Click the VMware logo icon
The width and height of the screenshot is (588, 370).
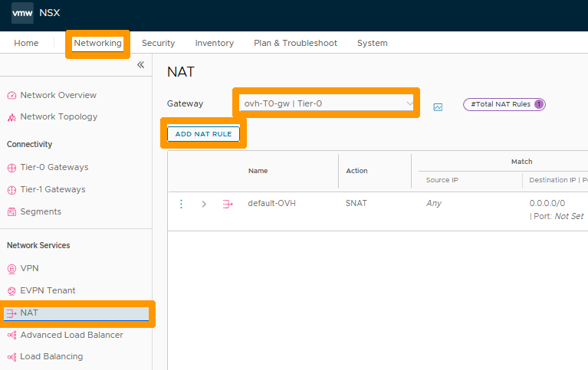click(22, 13)
